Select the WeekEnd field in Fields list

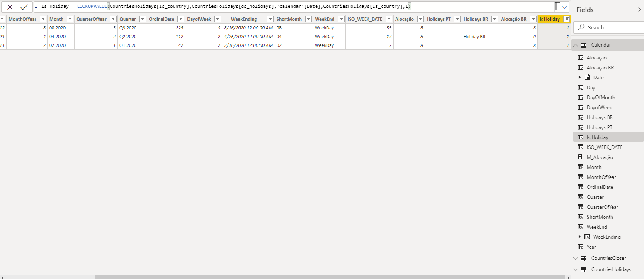[597, 227]
